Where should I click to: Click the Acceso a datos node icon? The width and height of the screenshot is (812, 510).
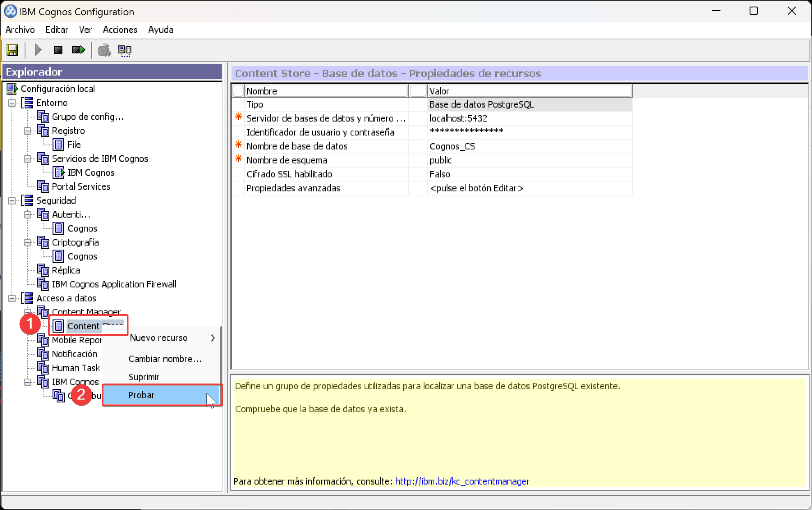point(28,298)
